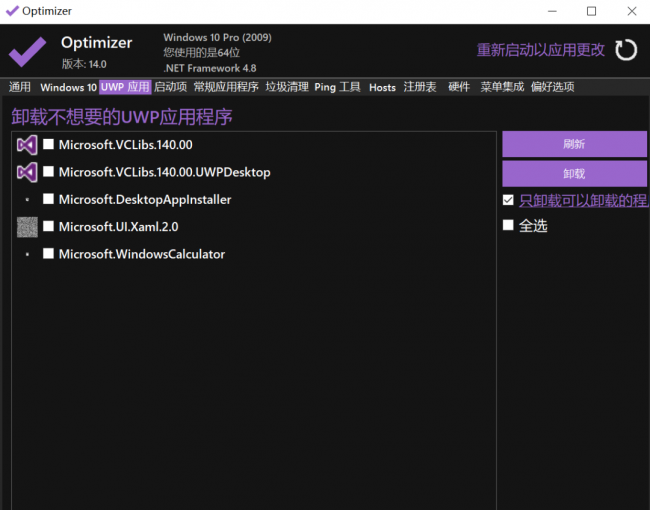The width and height of the screenshot is (650, 510).
Task: Click the 刷新 refresh button
Action: [x=575, y=144]
